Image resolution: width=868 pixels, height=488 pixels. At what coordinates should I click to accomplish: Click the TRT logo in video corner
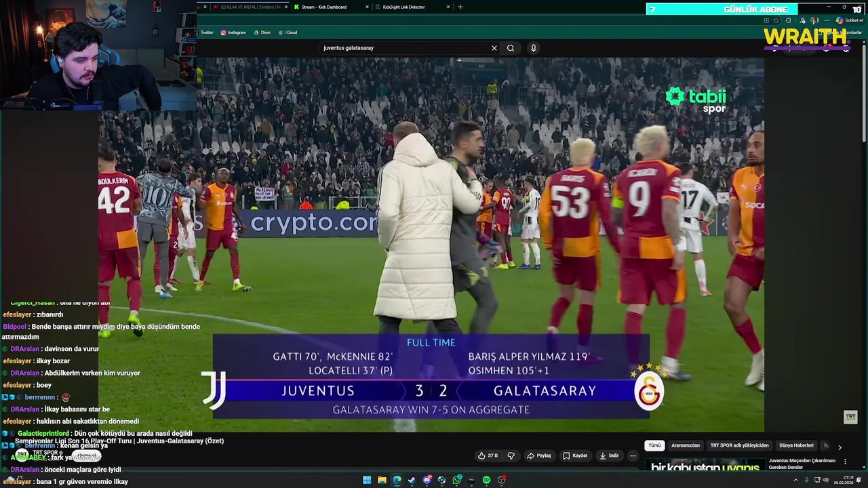pos(850,417)
